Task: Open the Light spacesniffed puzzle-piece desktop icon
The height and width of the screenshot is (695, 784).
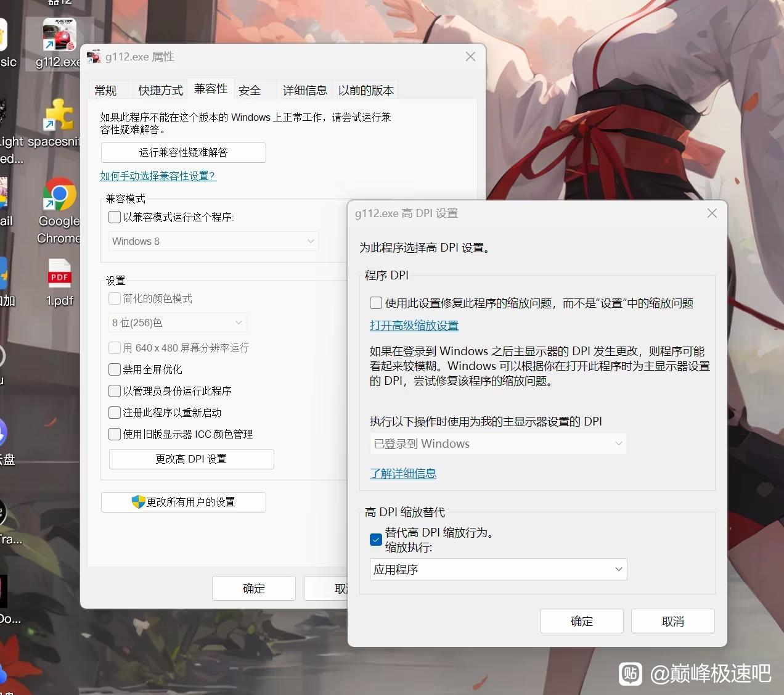Action: pyautogui.click(x=59, y=115)
